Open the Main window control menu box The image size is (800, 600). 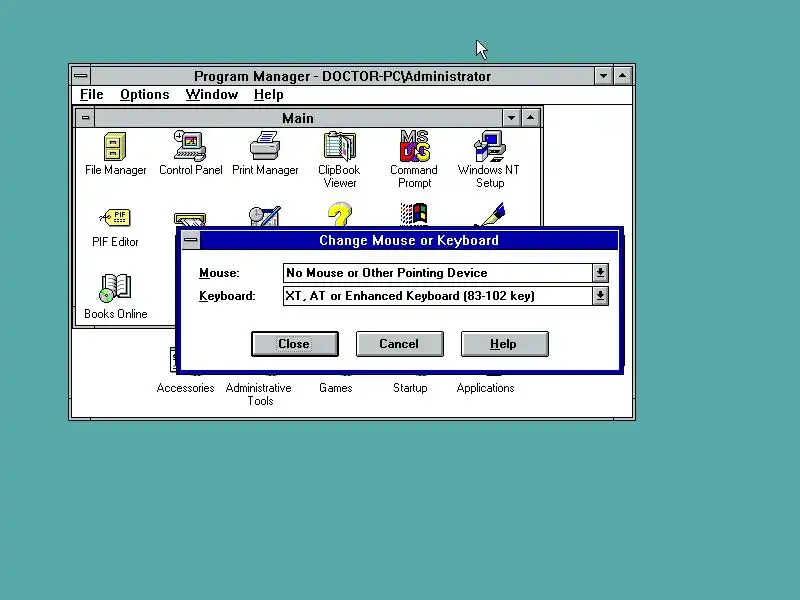(x=85, y=118)
